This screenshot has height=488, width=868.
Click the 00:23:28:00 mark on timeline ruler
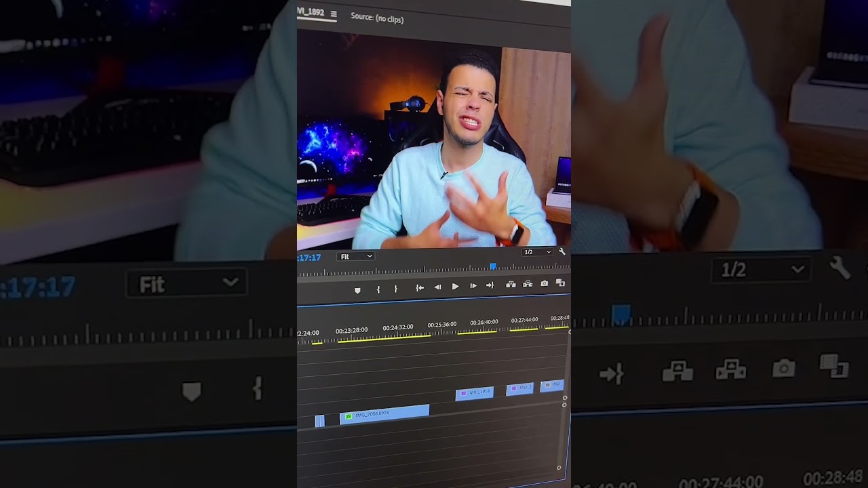point(351,331)
